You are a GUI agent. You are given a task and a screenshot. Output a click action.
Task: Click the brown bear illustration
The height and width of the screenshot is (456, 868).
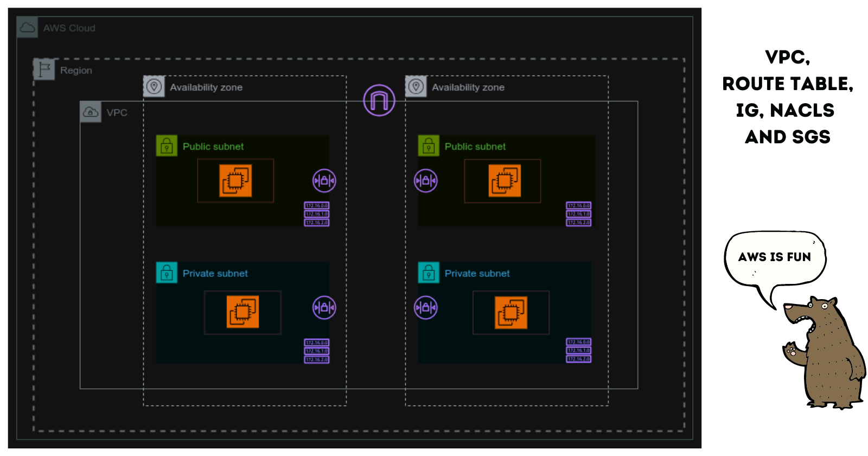click(x=824, y=353)
